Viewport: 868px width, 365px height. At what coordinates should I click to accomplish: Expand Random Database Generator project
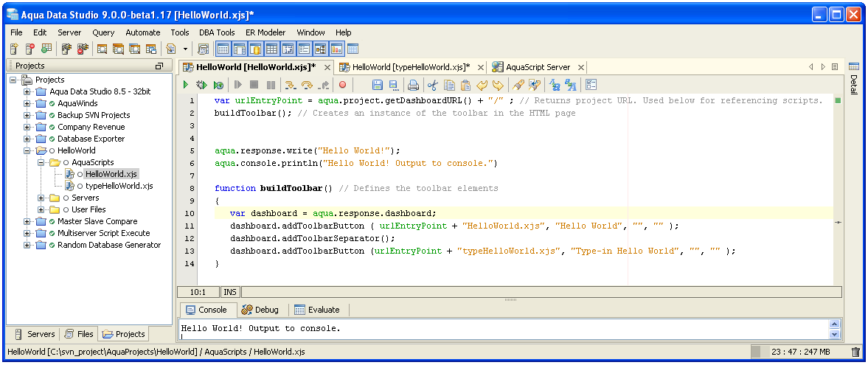tap(27, 245)
